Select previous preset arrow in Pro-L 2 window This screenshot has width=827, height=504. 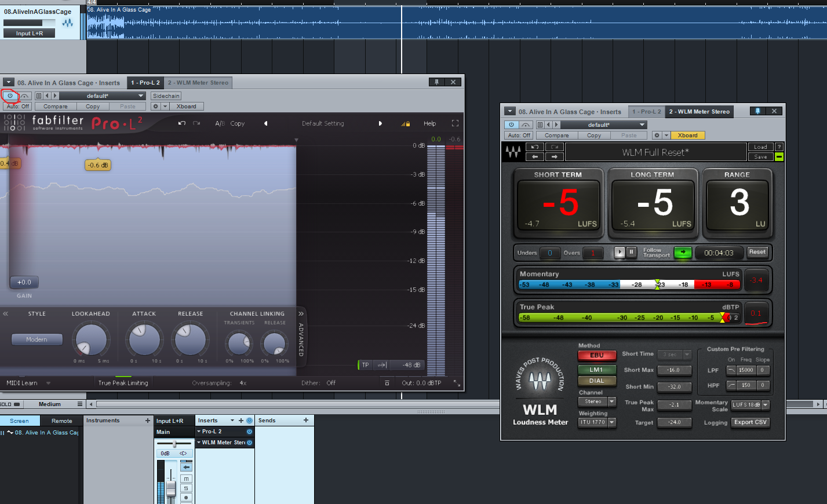47,96
